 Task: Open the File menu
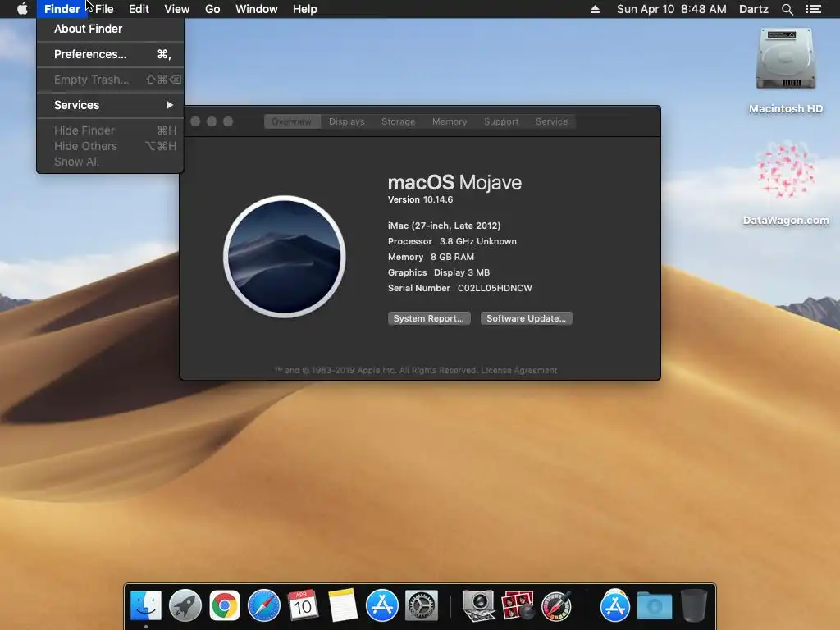pyautogui.click(x=104, y=9)
